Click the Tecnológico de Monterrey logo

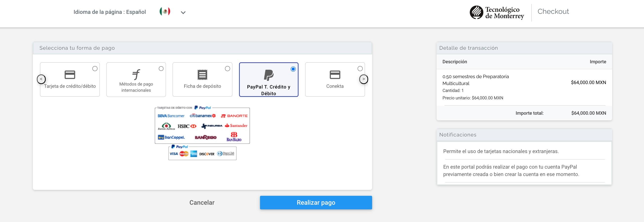pyautogui.click(x=497, y=13)
